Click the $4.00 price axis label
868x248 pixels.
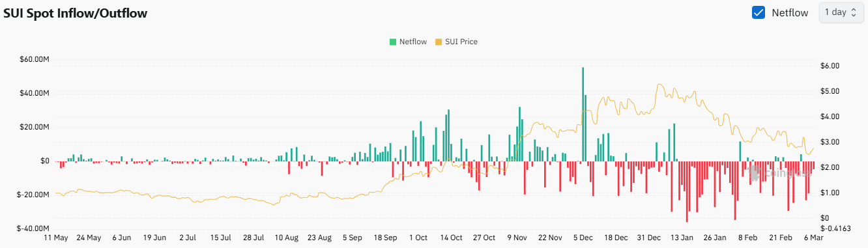point(830,117)
